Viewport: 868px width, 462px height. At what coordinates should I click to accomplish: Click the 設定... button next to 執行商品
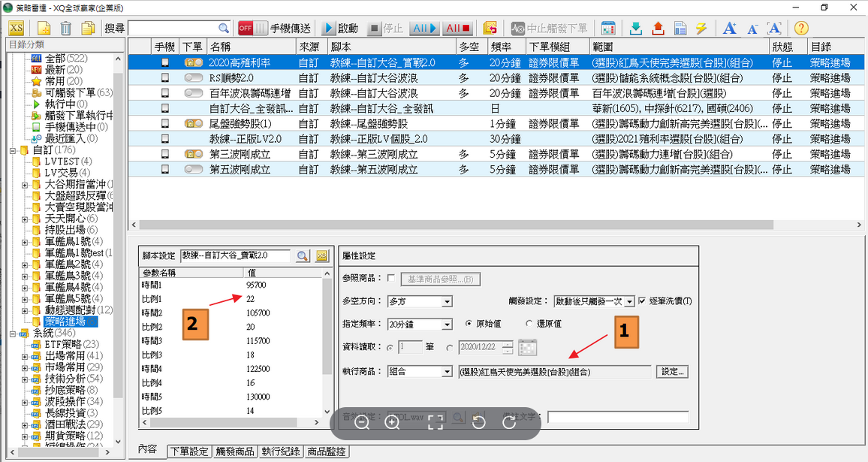[672, 372]
